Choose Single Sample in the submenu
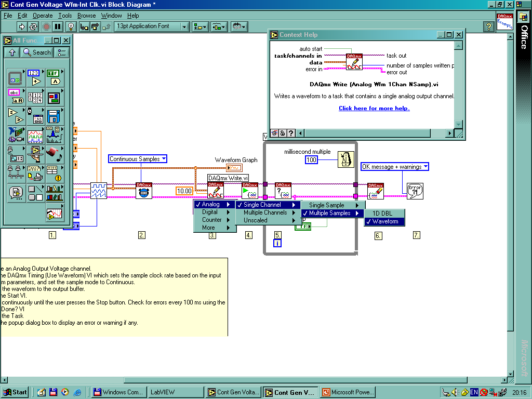The width and height of the screenshot is (532, 399). pyautogui.click(x=332, y=205)
